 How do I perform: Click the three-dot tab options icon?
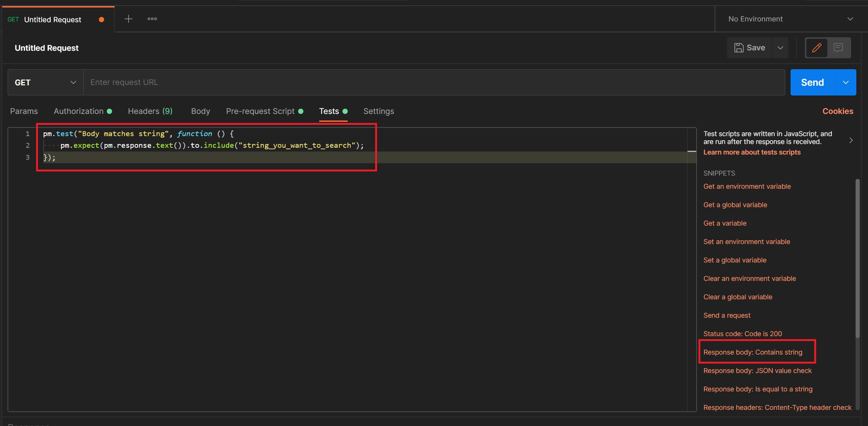(x=152, y=19)
